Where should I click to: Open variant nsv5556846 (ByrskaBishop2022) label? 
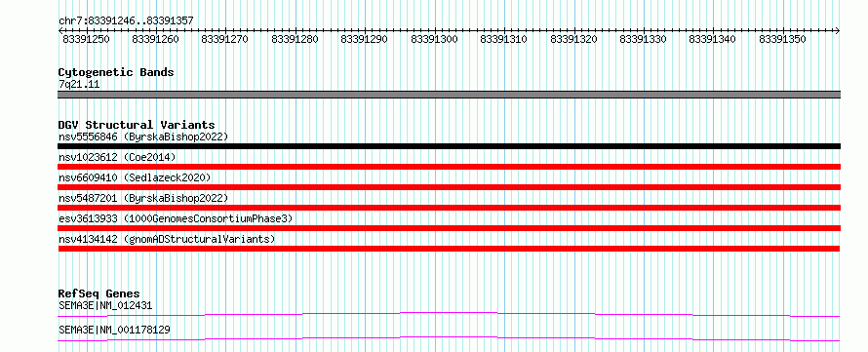click(142, 137)
